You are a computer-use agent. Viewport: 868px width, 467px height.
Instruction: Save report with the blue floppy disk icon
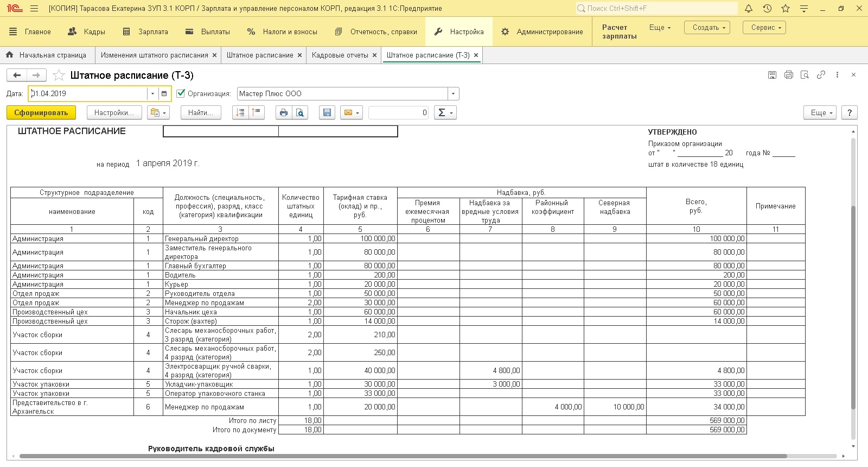pos(327,112)
